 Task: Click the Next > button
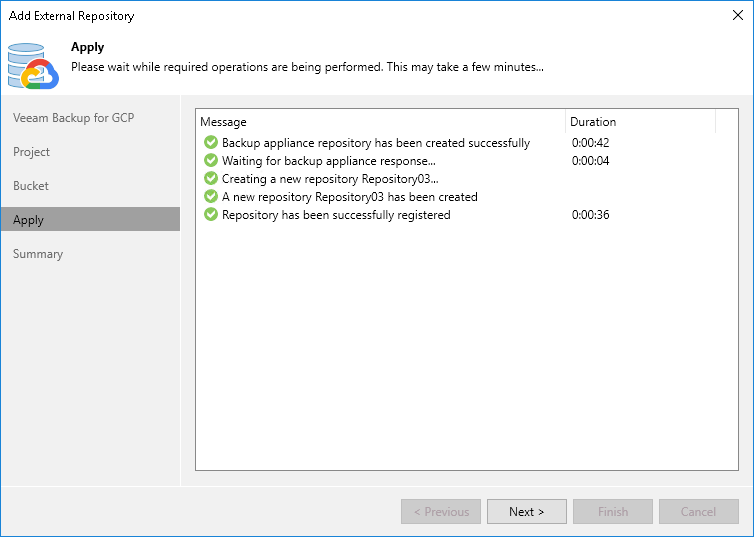[x=527, y=512]
